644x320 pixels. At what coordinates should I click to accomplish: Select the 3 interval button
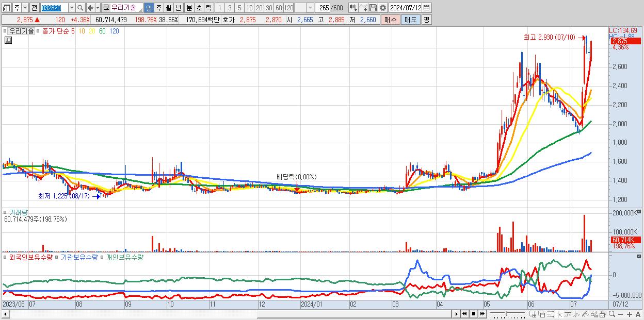coord(230,8)
